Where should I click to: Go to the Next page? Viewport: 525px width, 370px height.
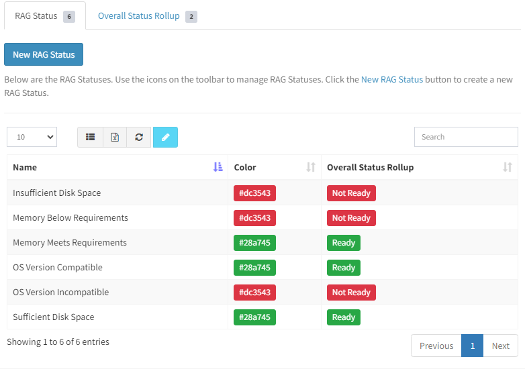(x=501, y=346)
